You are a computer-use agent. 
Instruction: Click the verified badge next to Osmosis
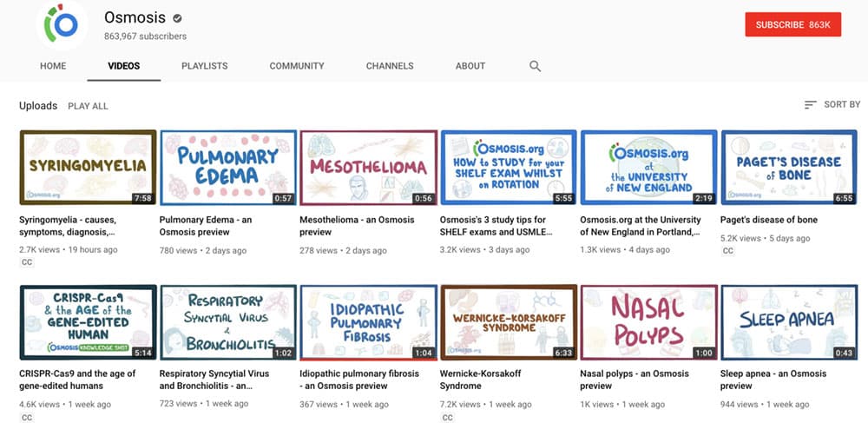click(x=177, y=18)
